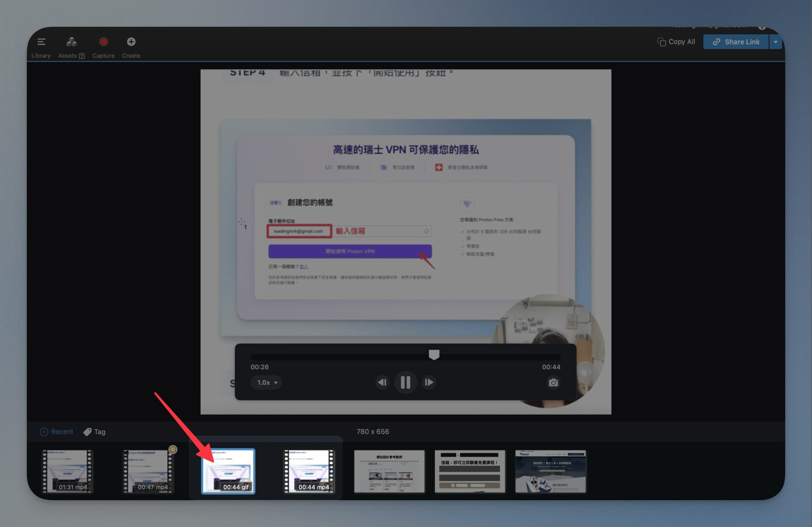Select the 00:44 mp4 thumbnail

click(309, 472)
